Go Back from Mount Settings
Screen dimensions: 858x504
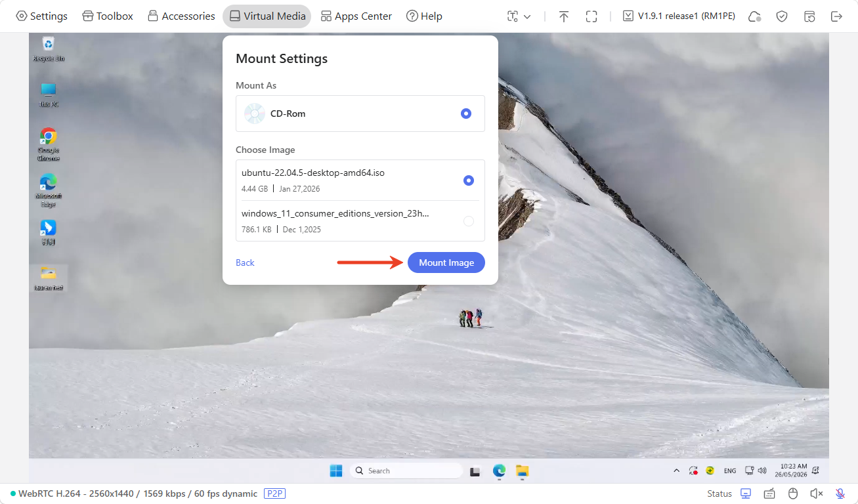(245, 262)
